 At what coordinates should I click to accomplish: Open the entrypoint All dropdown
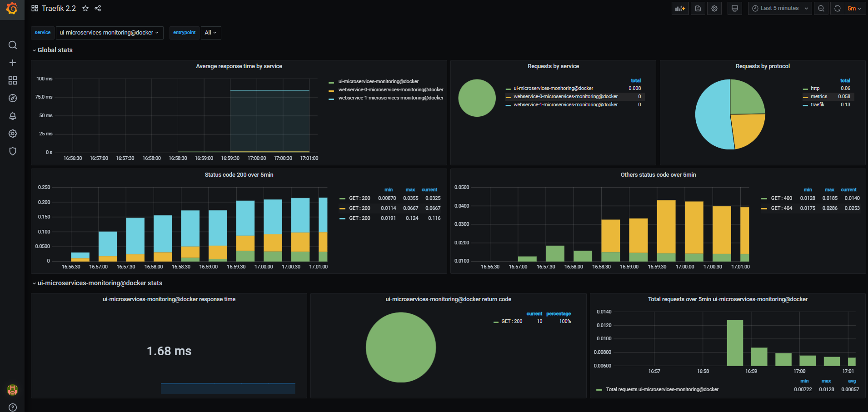pyautogui.click(x=211, y=33)
